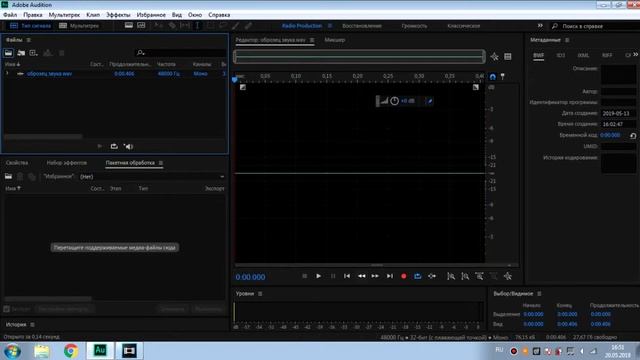Open the Избранное menu
This screenshot has height=360, width=640.
click(151, 15)
